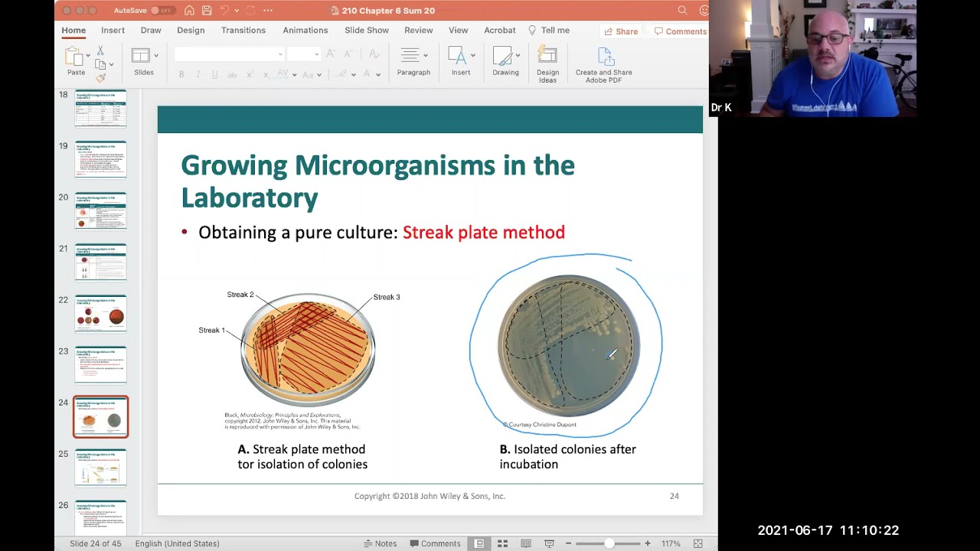980x551 pixels.
Task: Open the View ribbon tab
Action: tap(459, 31)
